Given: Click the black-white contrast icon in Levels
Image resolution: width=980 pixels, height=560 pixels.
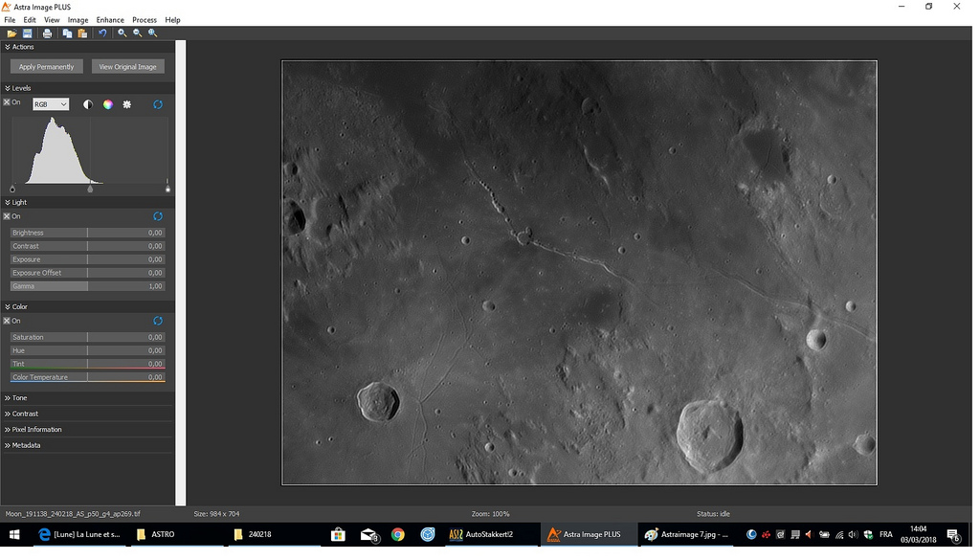Looking at the screenshot, I should 88,104.
